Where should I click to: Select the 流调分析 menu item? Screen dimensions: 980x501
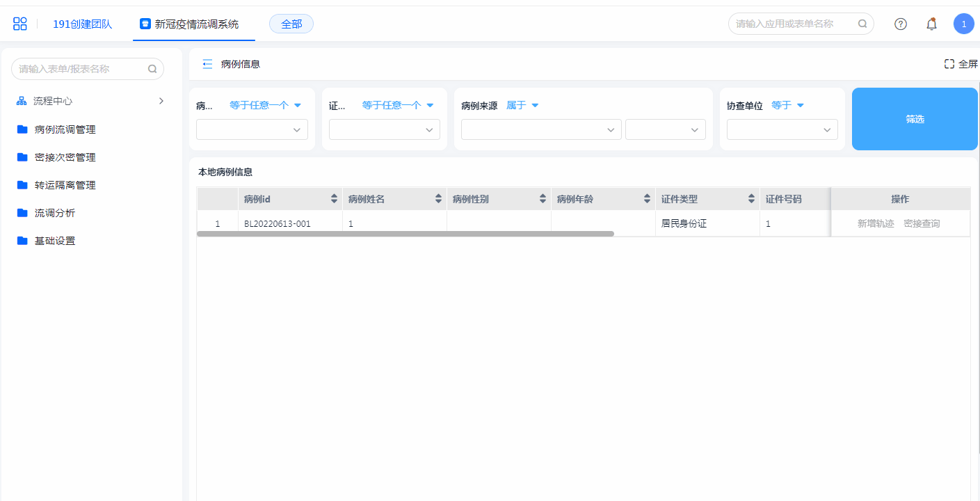coord(54,213)
